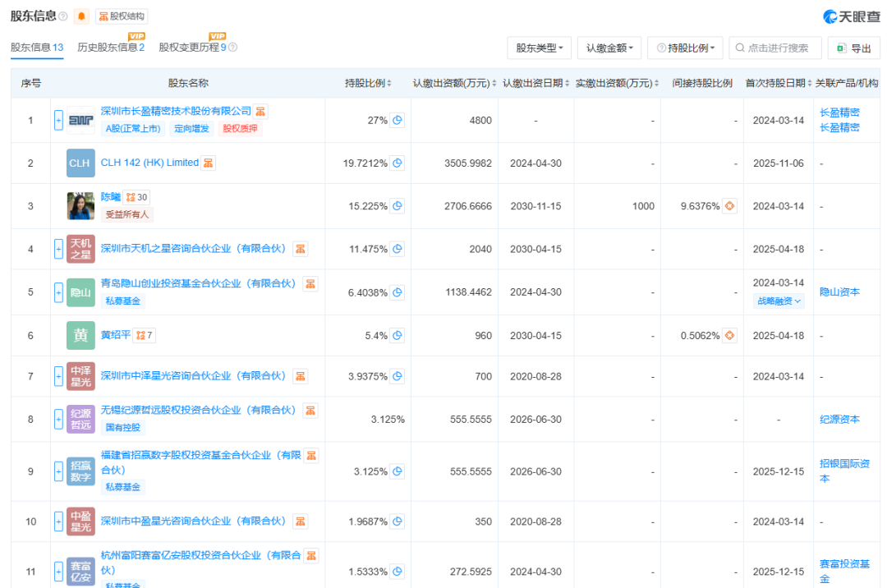Open the 股权结构 equity structure button

click(x=122, y=16)
